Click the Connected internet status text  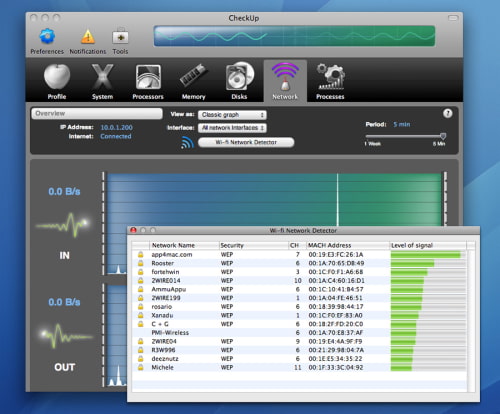click(x=116, y=136)
